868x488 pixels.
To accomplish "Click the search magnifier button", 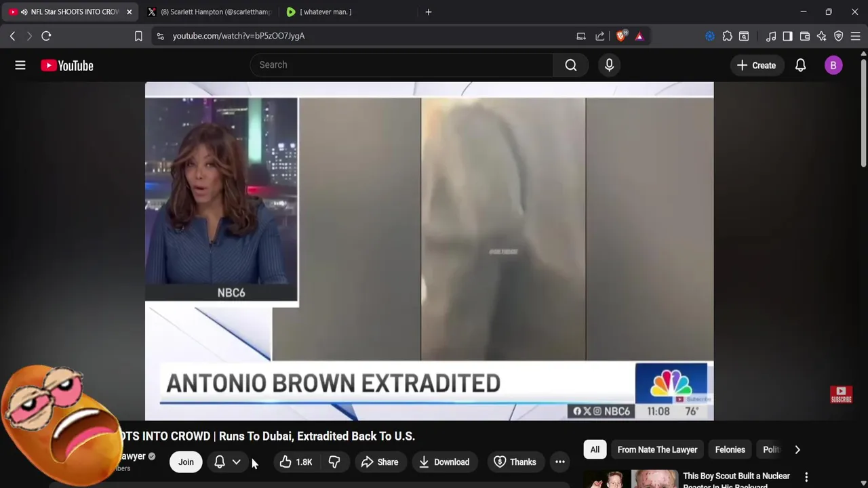I will point(571,65).
